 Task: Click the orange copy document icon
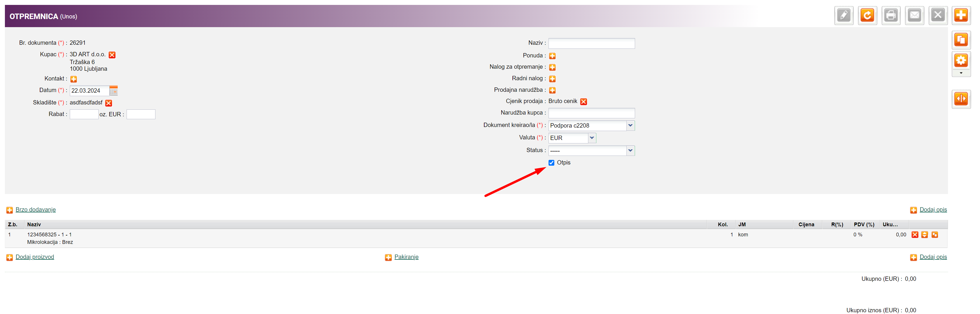(x=961, y=40)
